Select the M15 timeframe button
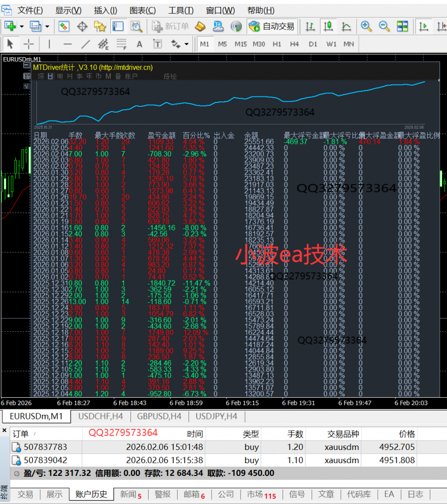 (240, 44)
